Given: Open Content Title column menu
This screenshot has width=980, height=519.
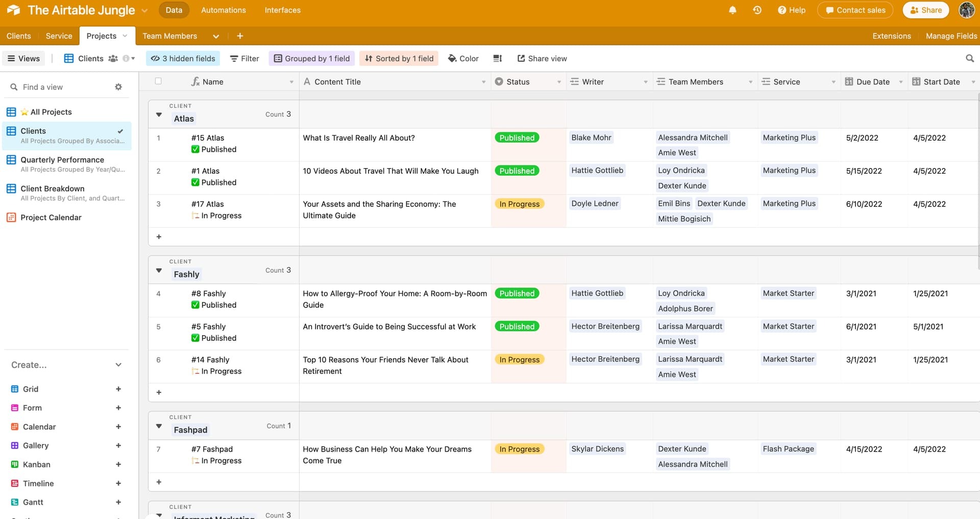Looking at the screenshot, I should pyautogui.click(x=483, y=82).
